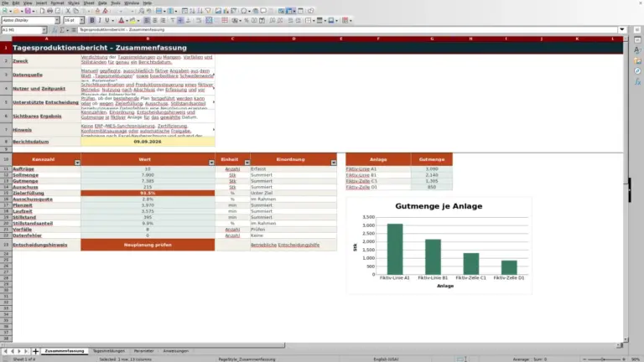Click the Print icon
The width and height of the screenshot is (644, 362).
click(49, 11)
